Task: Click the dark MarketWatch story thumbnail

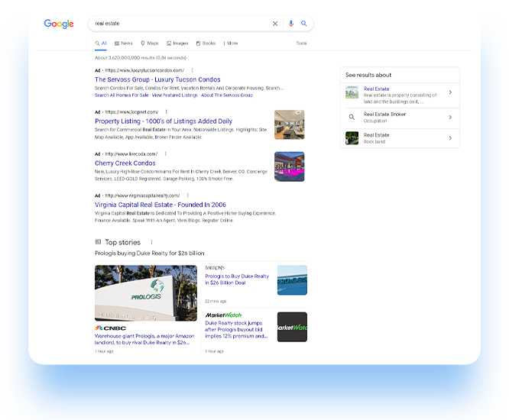Action: click(292, 327)
